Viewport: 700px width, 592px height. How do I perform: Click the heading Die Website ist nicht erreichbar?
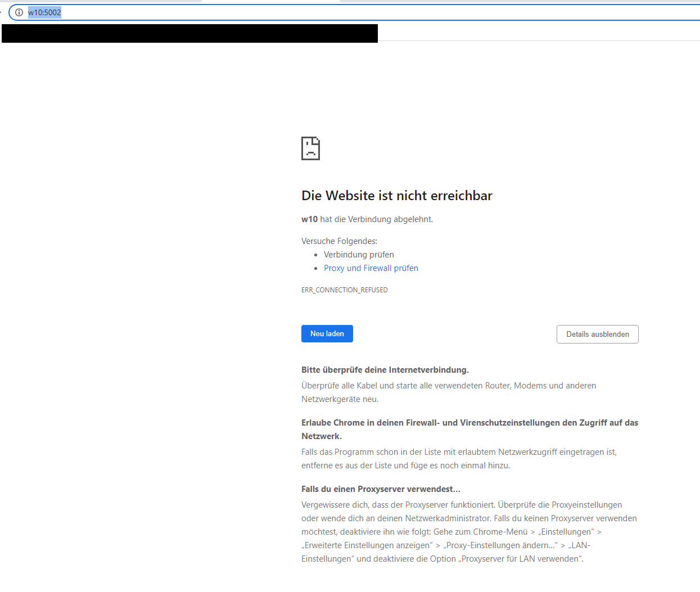pyautogui.click(x=396, y=196)
